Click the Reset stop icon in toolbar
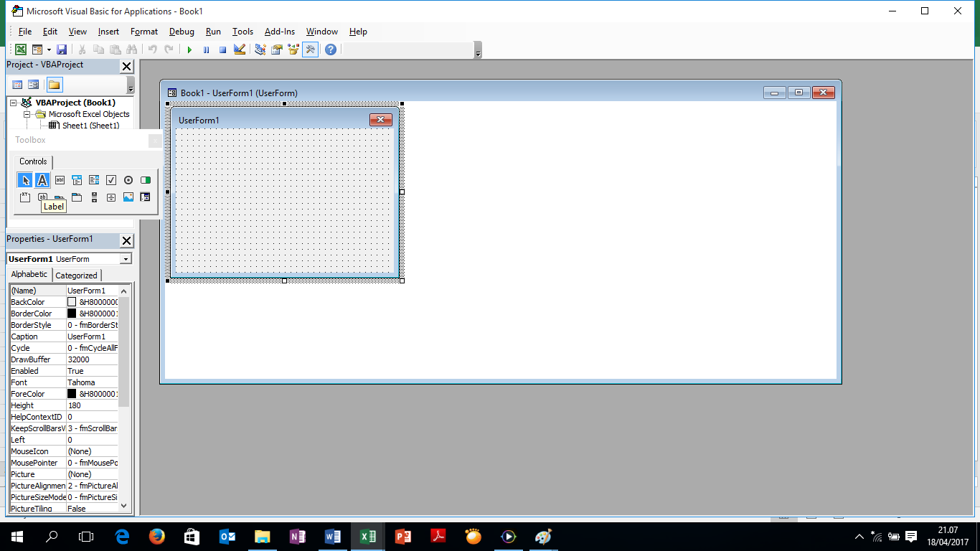Image resolution: width=980 pixels, height=551 pixels. tap(222, 50)
